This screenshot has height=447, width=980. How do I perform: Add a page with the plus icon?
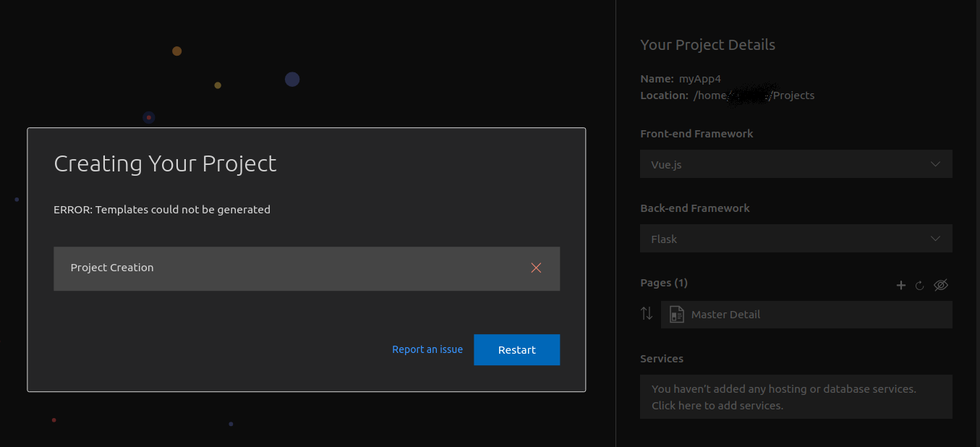pos(901,285)
